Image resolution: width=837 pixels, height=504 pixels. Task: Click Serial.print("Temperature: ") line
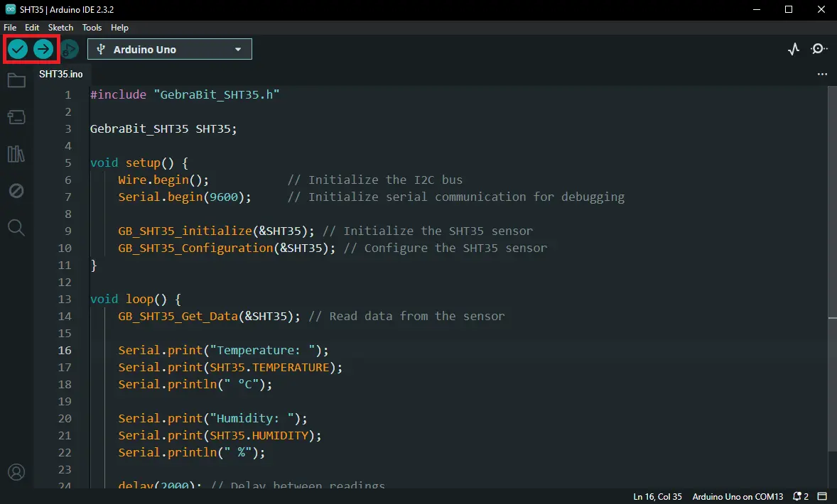223,351
